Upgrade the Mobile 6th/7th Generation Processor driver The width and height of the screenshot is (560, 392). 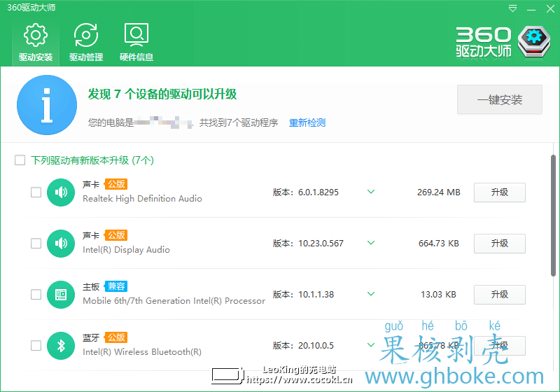500,295
